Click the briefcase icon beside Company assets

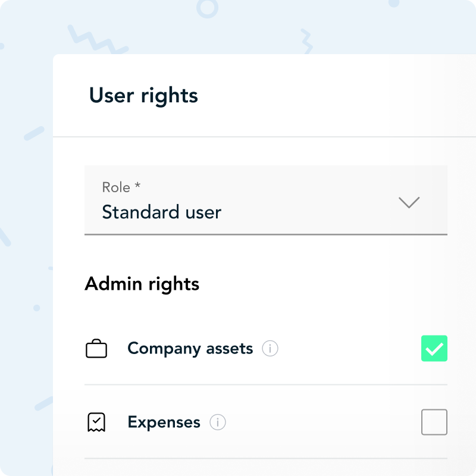point(96,349)
